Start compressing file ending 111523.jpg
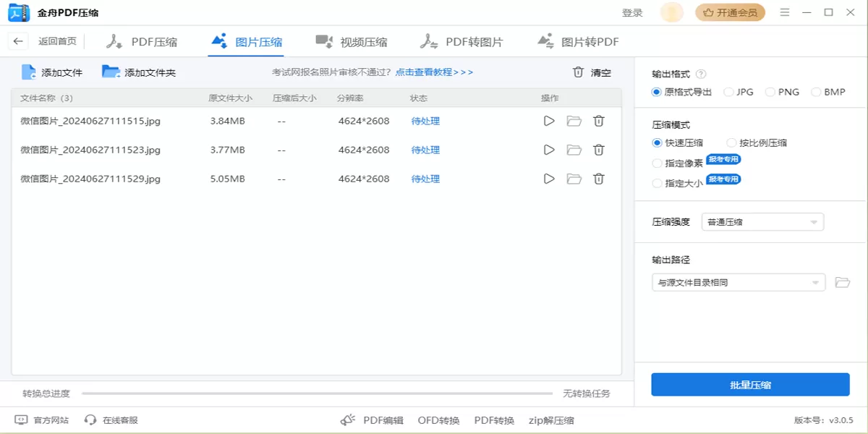868x434 pixels. 549,150
